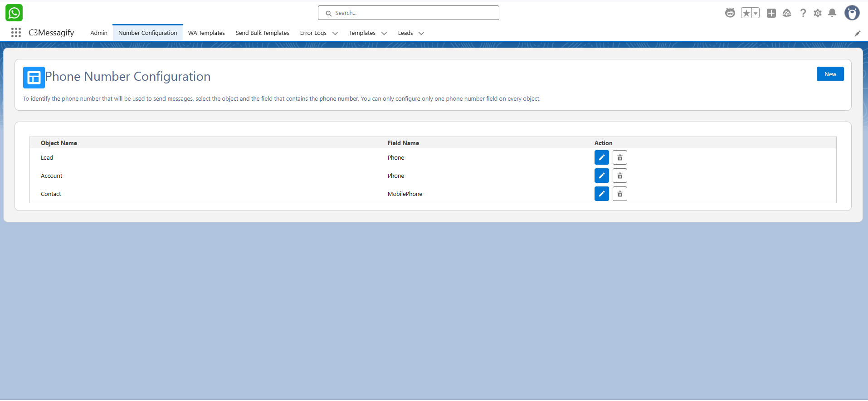Open the favorites list dropdown arrow

[x=756, y=13]
